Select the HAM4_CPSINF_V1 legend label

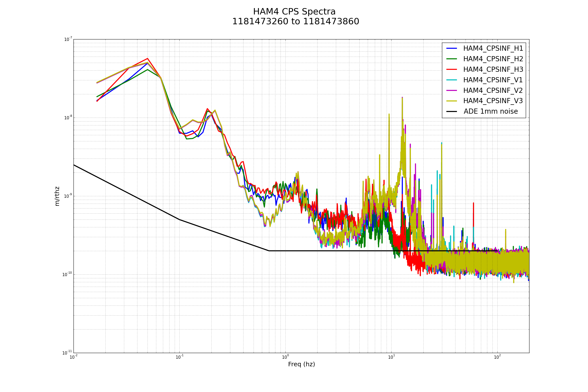(493, 80)
